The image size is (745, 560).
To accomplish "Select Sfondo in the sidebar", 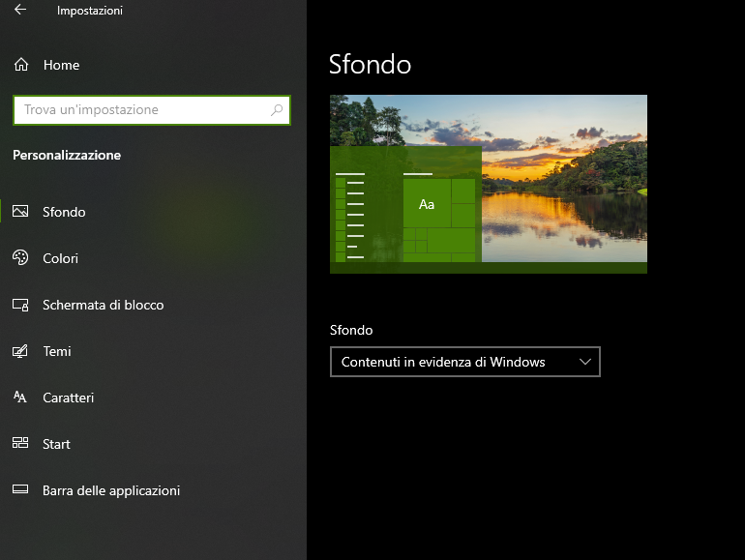I will pyautogui.click(x=153, y=212).
